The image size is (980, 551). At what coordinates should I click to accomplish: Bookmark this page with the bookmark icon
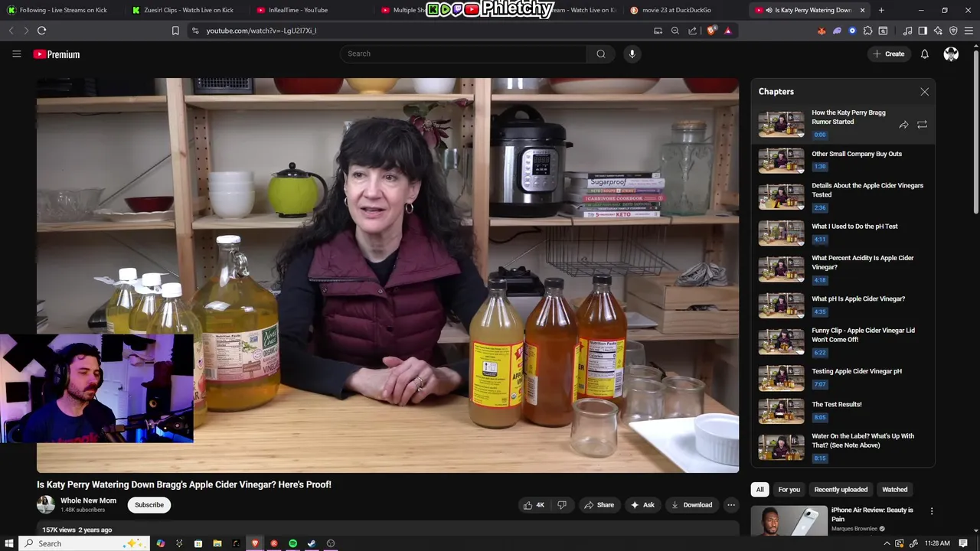tap(175, 31)
